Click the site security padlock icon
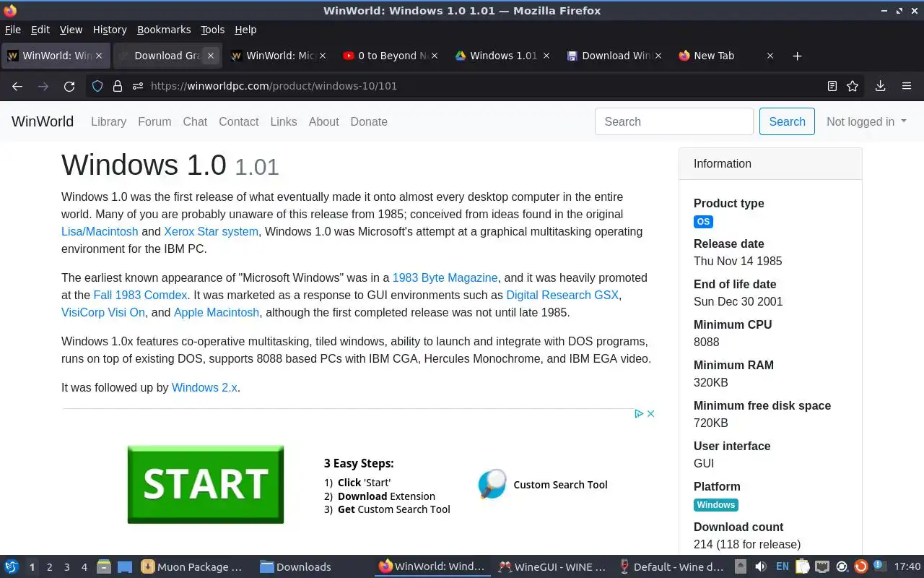Image resolution: width=924 pixels, height=578 pixels. [x=118, y=86]
